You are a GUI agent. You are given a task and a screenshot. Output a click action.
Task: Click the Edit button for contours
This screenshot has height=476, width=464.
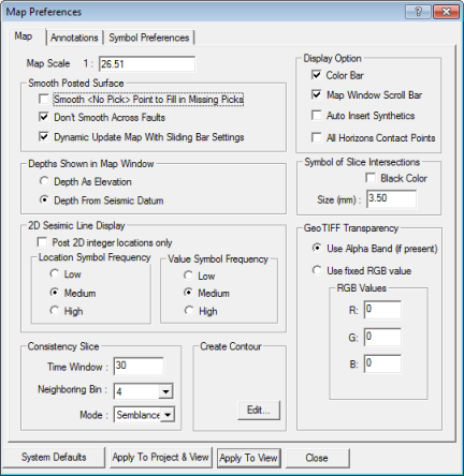(259, 410)
